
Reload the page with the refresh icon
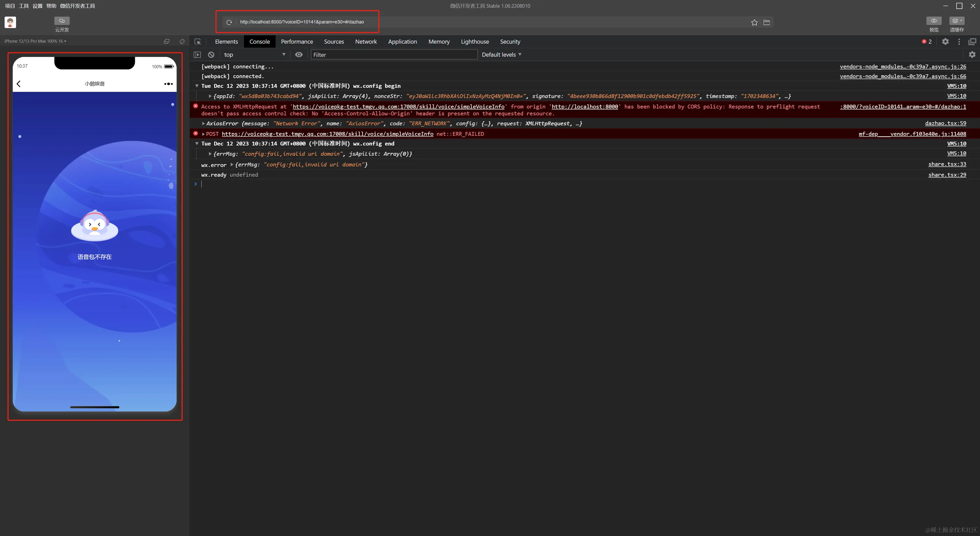229,22
